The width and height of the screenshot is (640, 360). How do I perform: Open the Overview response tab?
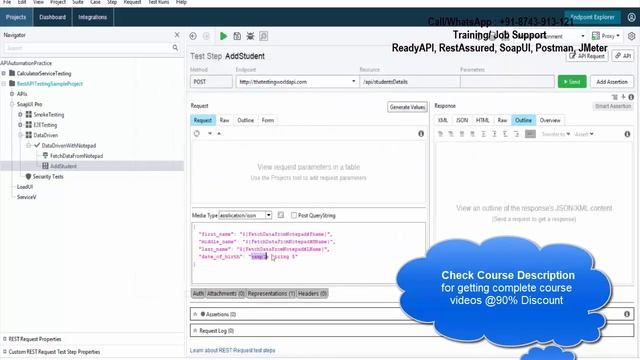(x=550, y=120)
